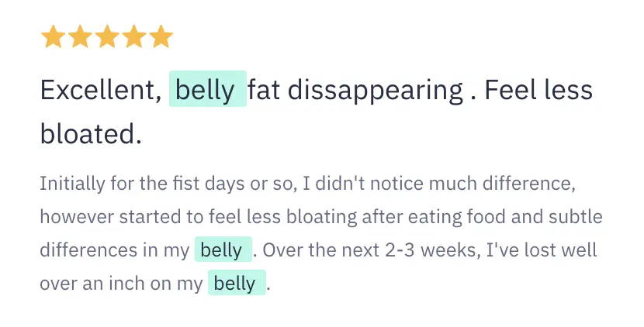This screenshot has height=327, width=644.
Task: Click the first rating star
Action: tap(53, 36)
